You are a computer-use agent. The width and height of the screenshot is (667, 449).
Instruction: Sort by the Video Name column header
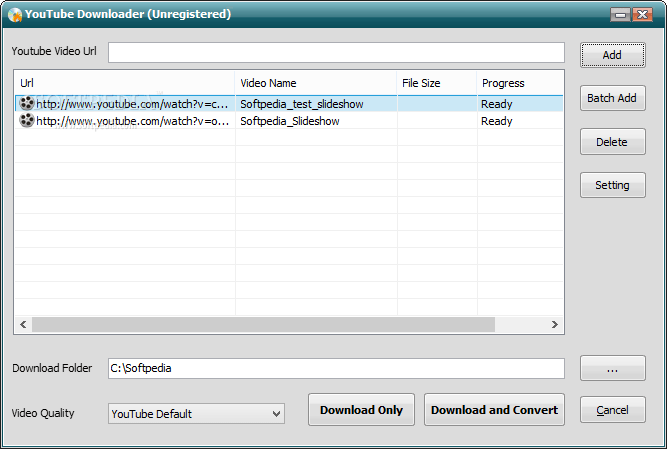316,83
